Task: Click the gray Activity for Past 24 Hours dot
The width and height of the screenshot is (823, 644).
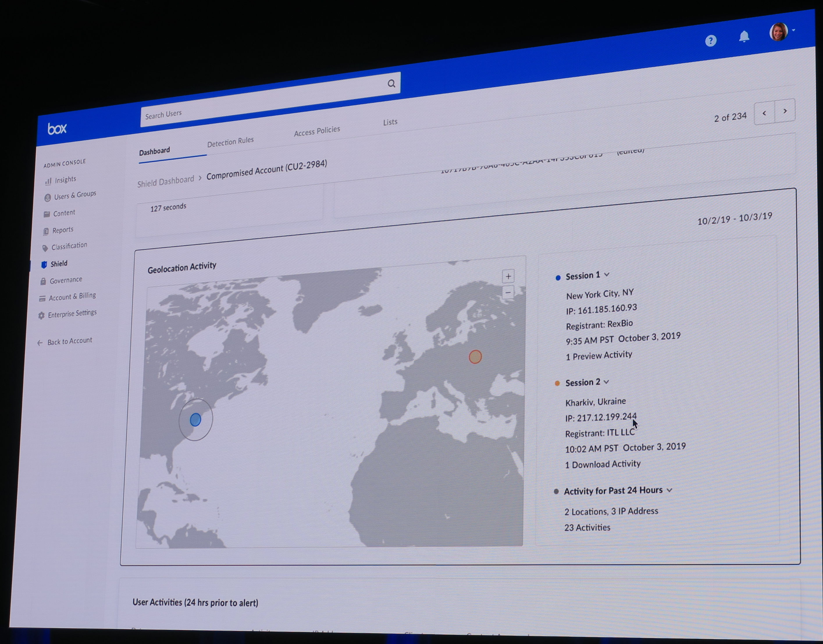Action: tap(556, 492)
